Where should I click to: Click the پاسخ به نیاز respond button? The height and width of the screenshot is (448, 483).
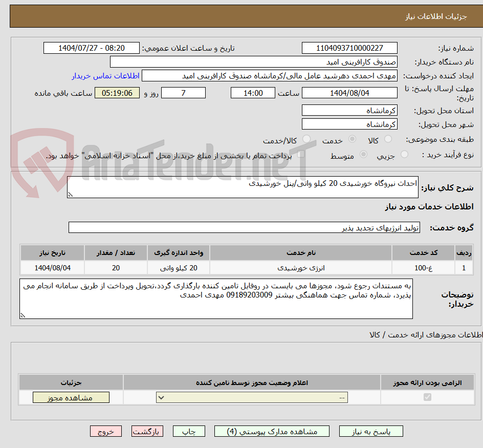370,431
